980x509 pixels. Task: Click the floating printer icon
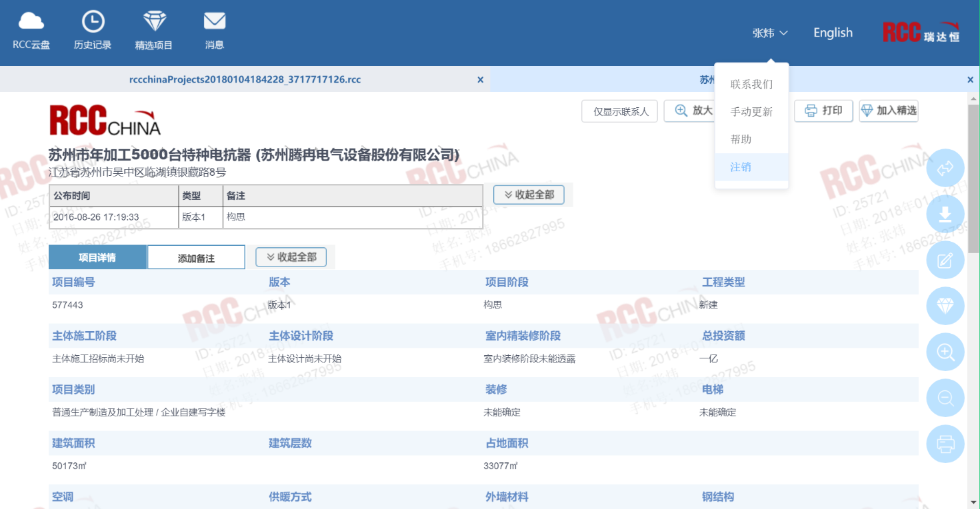point(945,444)
